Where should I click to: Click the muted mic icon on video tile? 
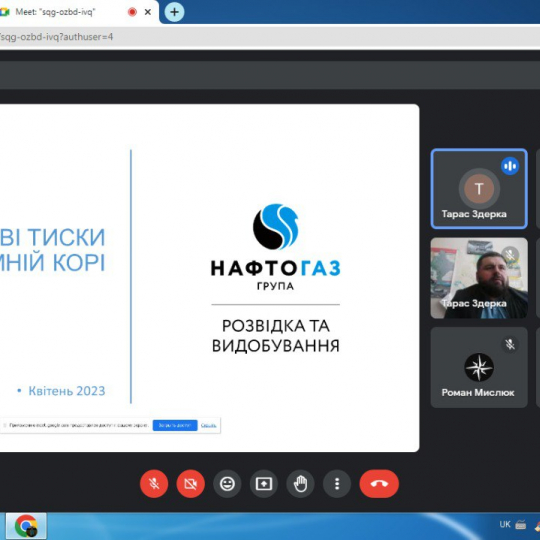pyautogui.click(x=510, y=255)
